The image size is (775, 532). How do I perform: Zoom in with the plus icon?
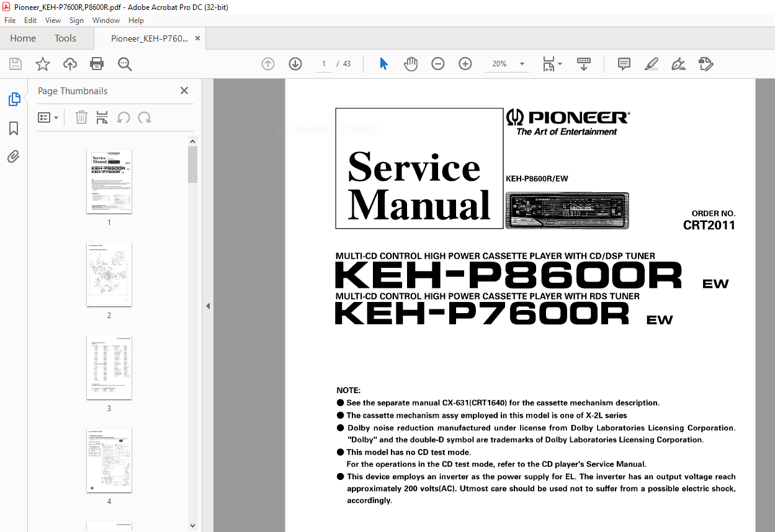coord(465,64)
